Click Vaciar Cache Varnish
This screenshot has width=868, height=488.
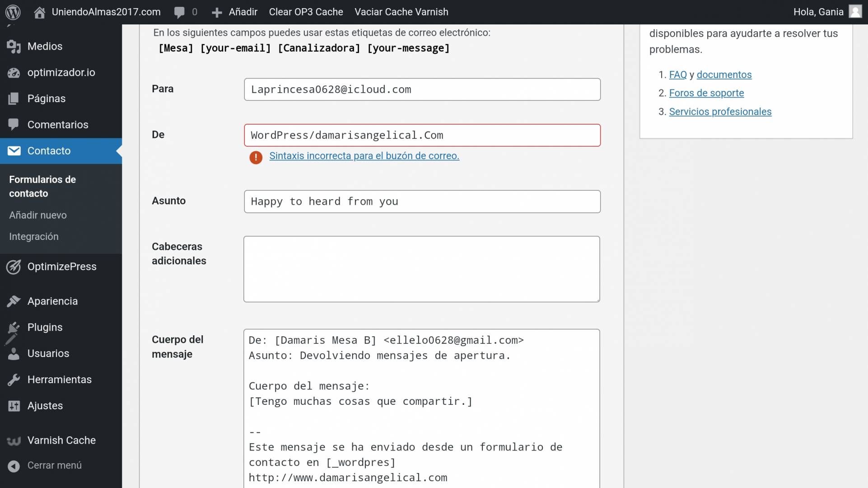[x=401, y=12]
